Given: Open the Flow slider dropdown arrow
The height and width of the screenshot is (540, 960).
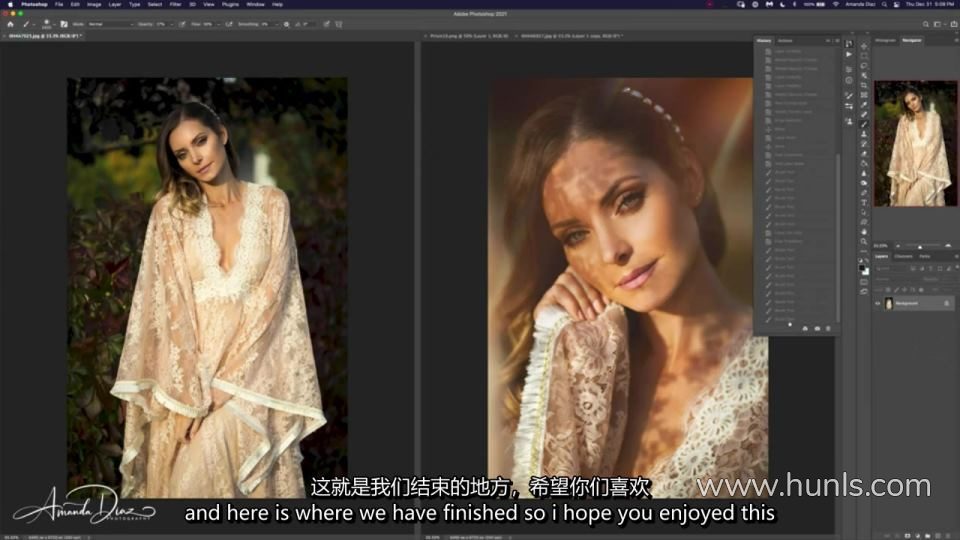Looking at the screenshot, I should point(219,24).
